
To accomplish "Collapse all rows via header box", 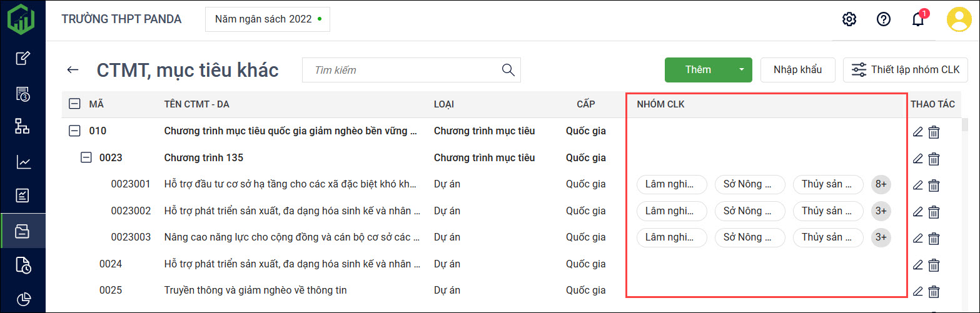I will coord(74,104).
